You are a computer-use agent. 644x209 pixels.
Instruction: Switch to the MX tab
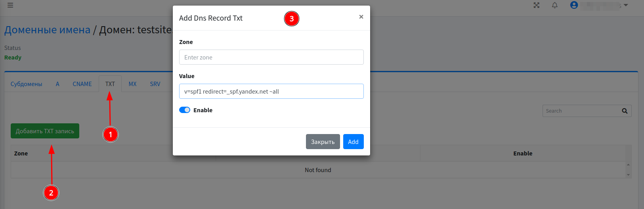tap(132, 84)
